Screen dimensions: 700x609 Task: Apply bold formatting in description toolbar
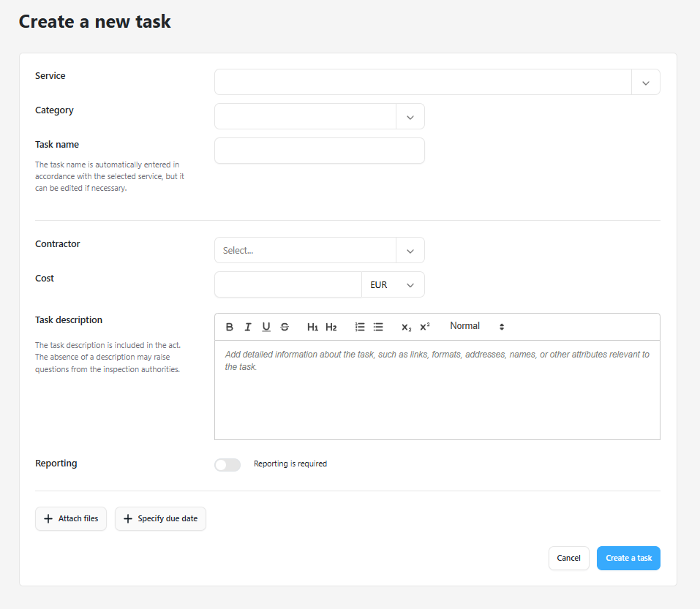pyautogui.click(x=230, y=327)
